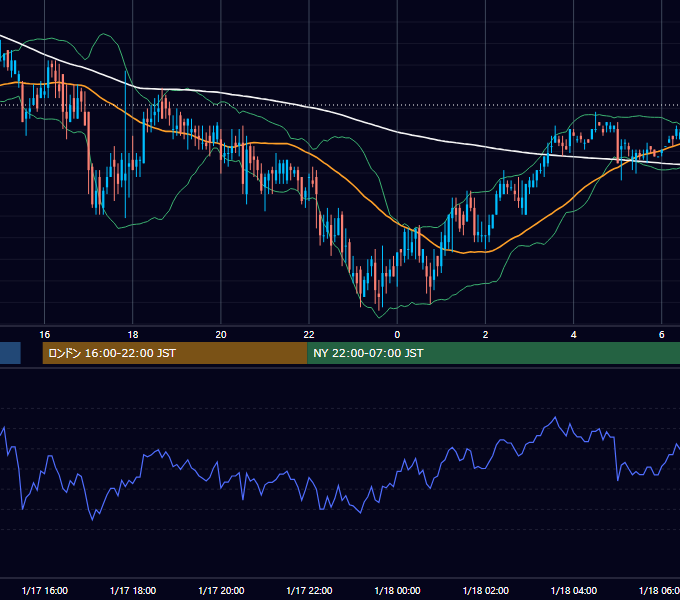Click the ロンドン 16:00-22:00 JST session bar

[x=175, y=353]
